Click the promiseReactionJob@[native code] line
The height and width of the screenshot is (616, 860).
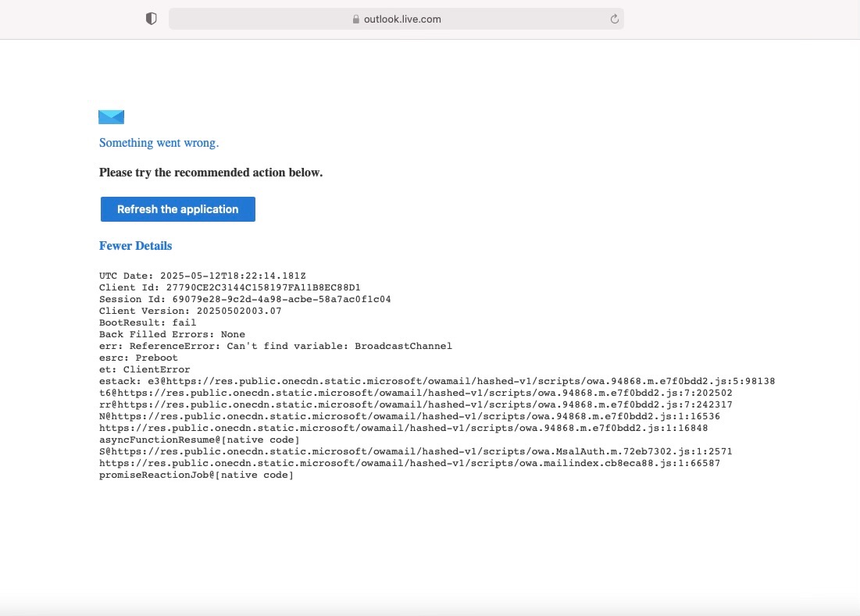click(x=196, y=475)
